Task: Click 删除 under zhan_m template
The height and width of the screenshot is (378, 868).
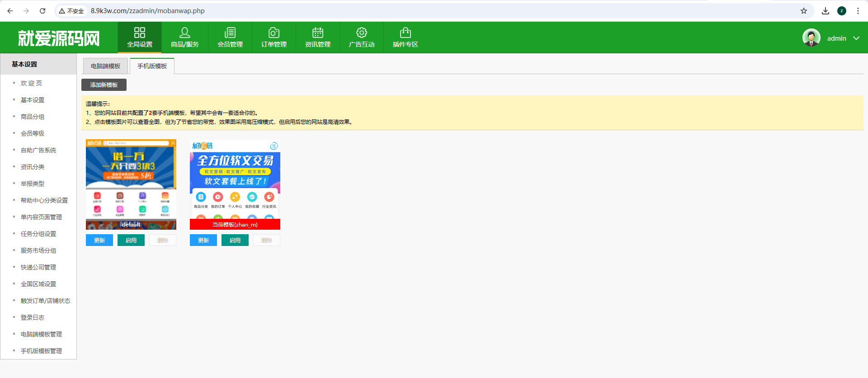Action: coord(267,240)
